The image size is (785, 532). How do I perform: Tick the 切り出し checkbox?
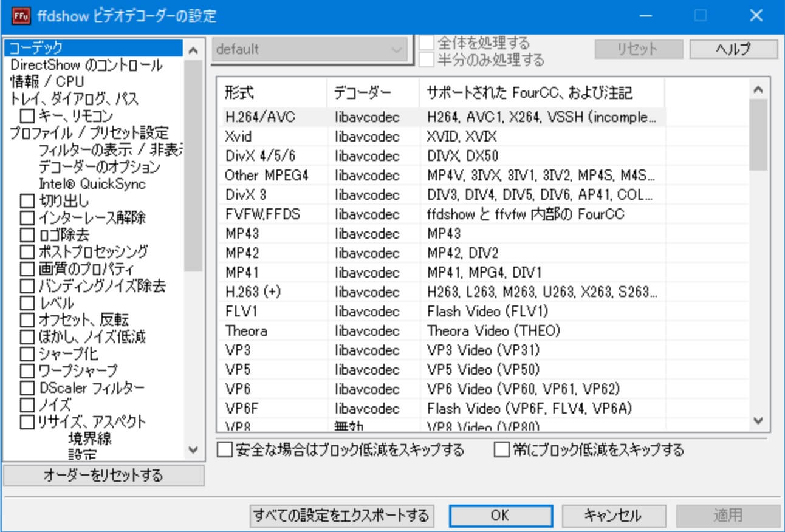point(28,200)
